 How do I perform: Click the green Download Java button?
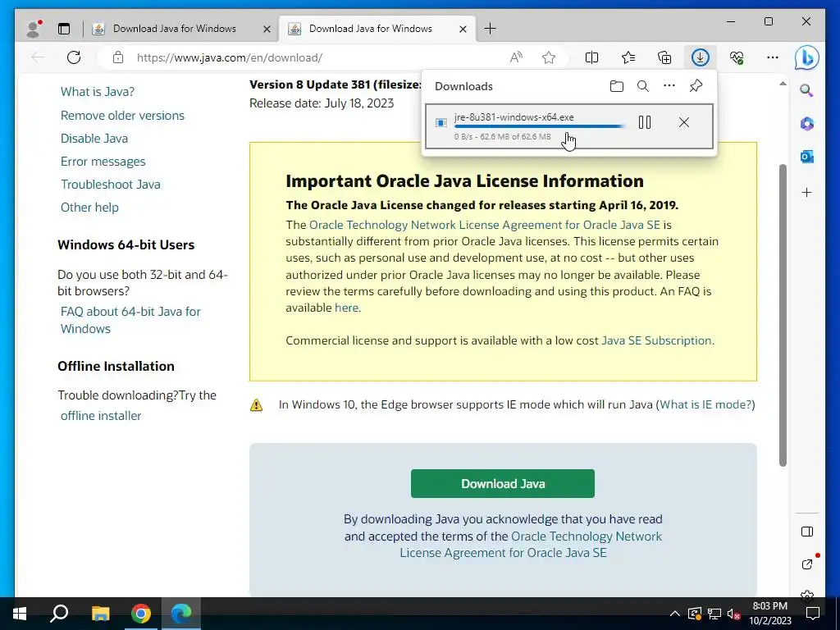pyautogui.click(x=503, y=484)
